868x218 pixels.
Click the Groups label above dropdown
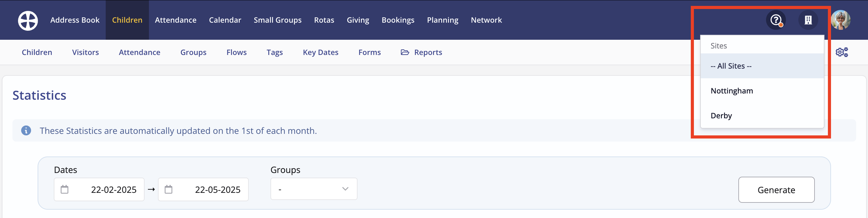pyautogui.click(x=285, y=170)
